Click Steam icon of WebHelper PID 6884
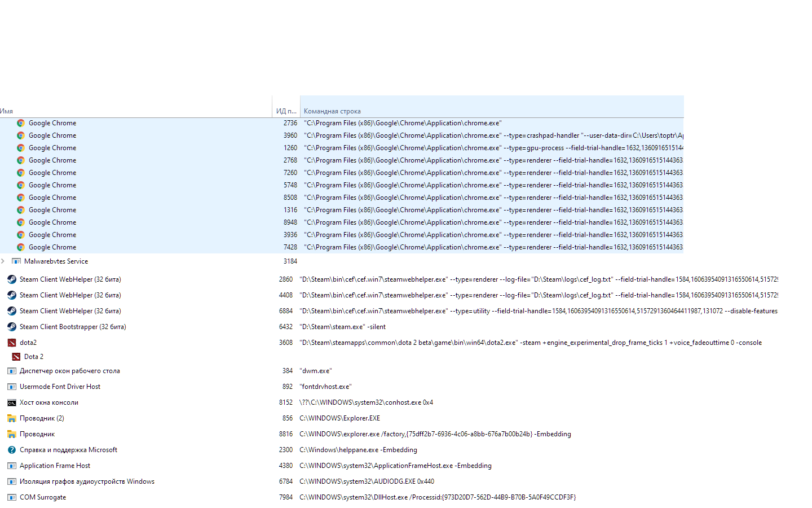 12,311
